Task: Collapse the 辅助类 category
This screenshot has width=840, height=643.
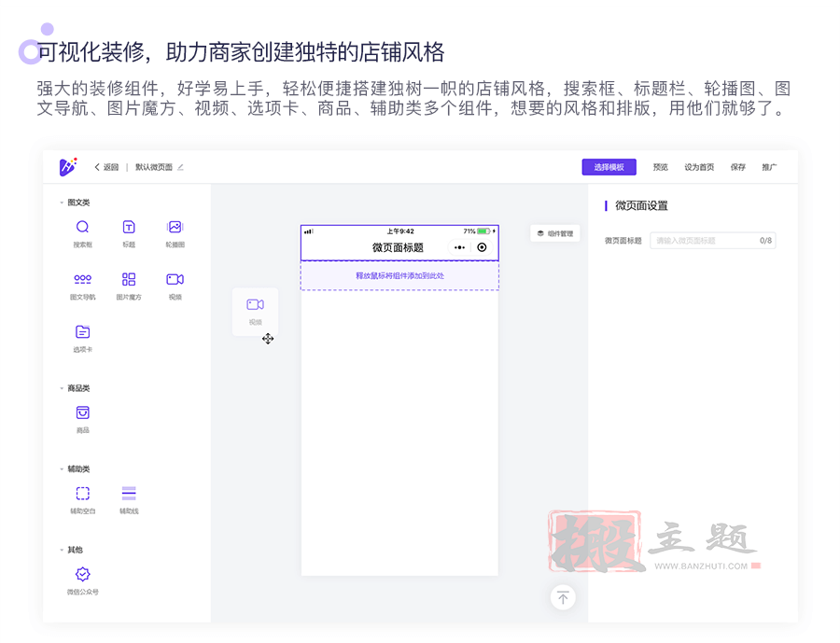Action: click(x=62, y=469)
